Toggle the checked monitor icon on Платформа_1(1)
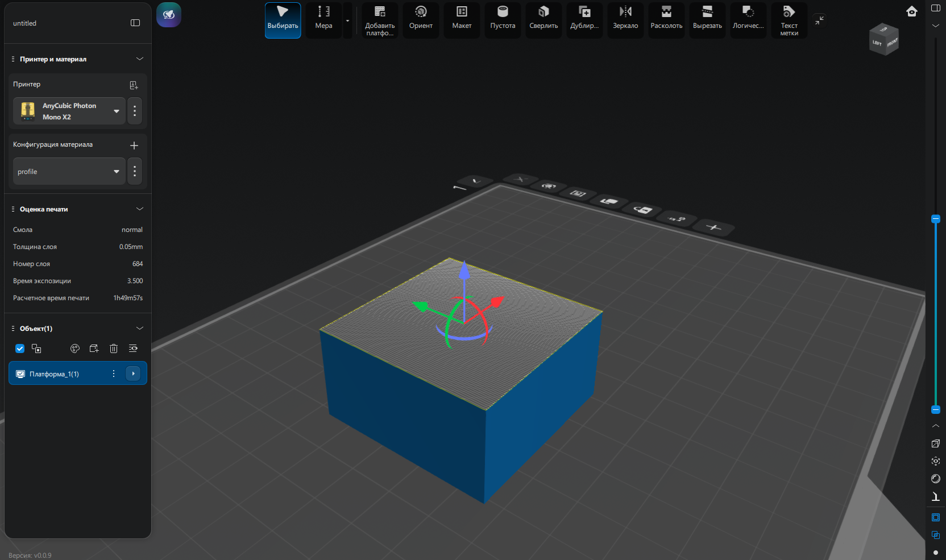Image resolution: width=946 pixels, height=560 pixels. point(20,374)
